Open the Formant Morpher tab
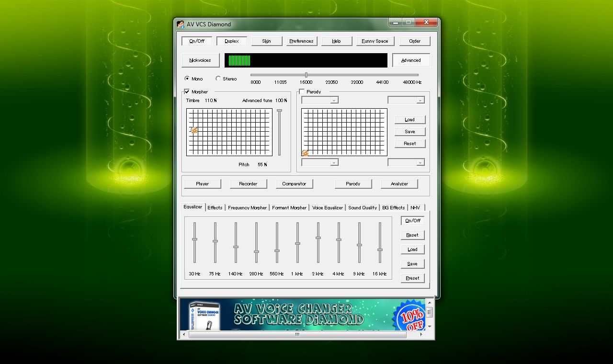 tap(289, 208)
